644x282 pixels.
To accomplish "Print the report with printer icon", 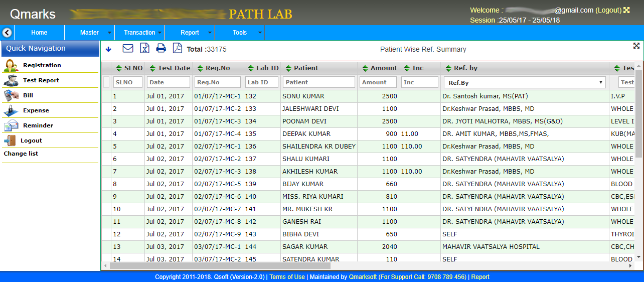I will pyautogui.click(x=161, y=48).
